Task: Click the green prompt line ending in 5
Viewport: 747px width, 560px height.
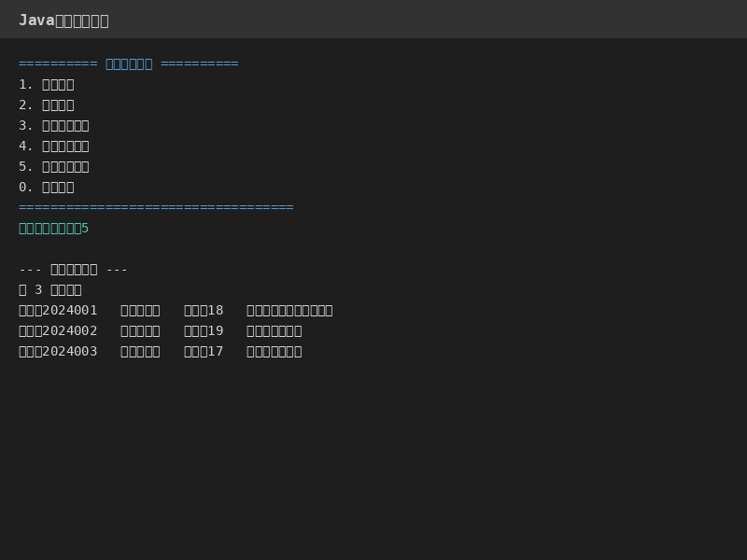Action: coord(54,229)
